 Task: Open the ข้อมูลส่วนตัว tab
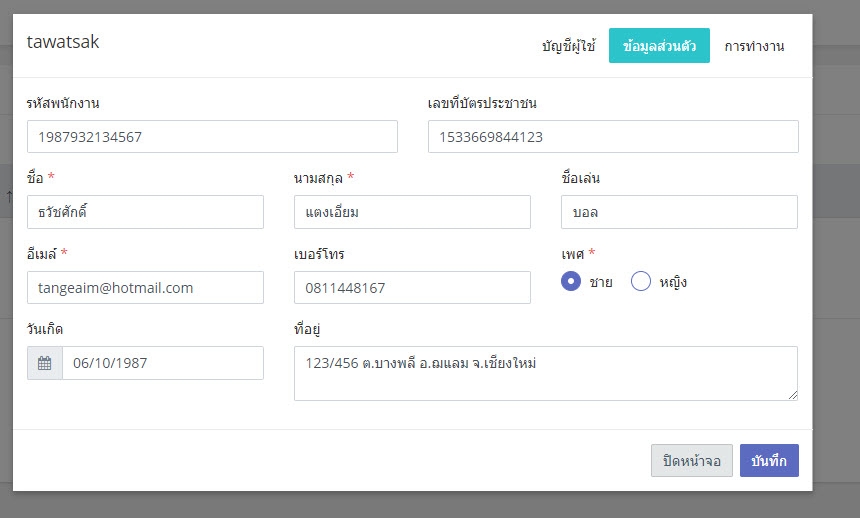(x=659, y=46)
